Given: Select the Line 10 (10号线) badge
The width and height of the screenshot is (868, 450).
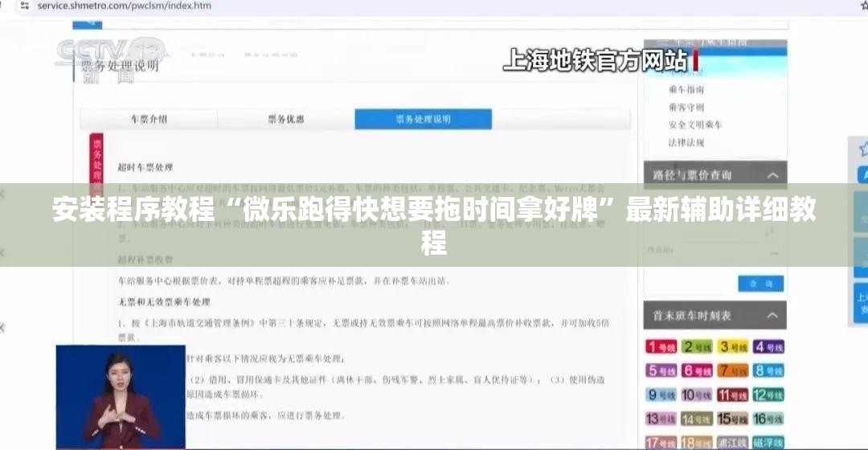Looking at the screenshot, I should pyautogui.click(x=696, y=395).
